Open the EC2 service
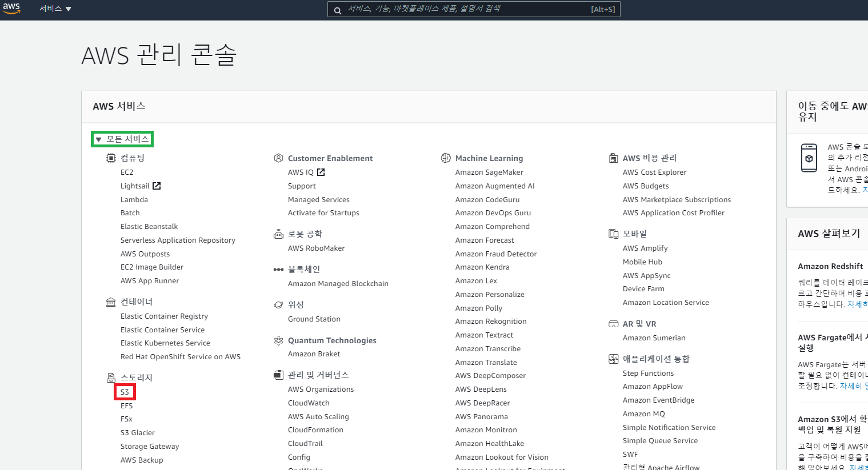Screen dimensions: 868x470 click(x=127, y=172)
